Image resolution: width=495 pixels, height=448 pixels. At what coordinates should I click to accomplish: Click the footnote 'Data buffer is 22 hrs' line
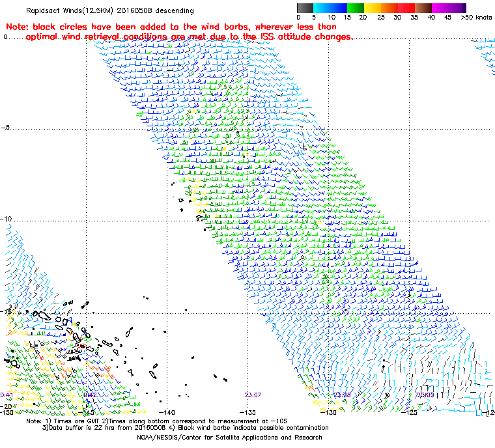click(x=186, y=428)
